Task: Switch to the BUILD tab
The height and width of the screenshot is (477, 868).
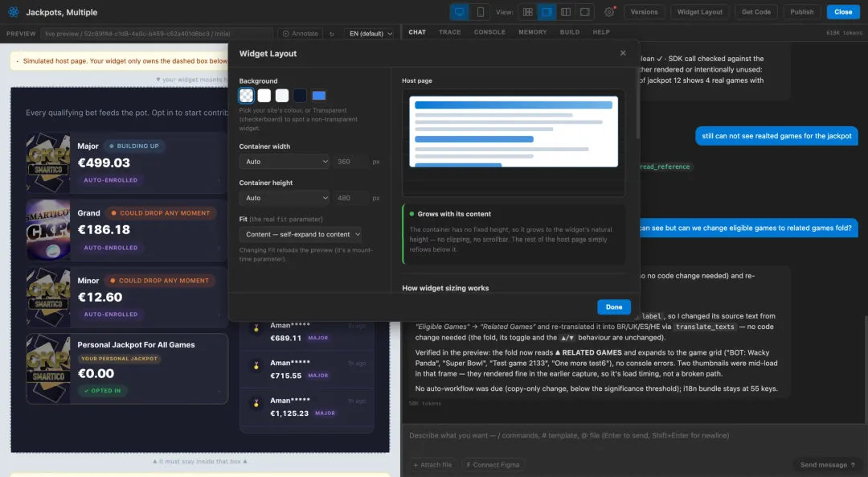Action: click(x=570, y=32)
